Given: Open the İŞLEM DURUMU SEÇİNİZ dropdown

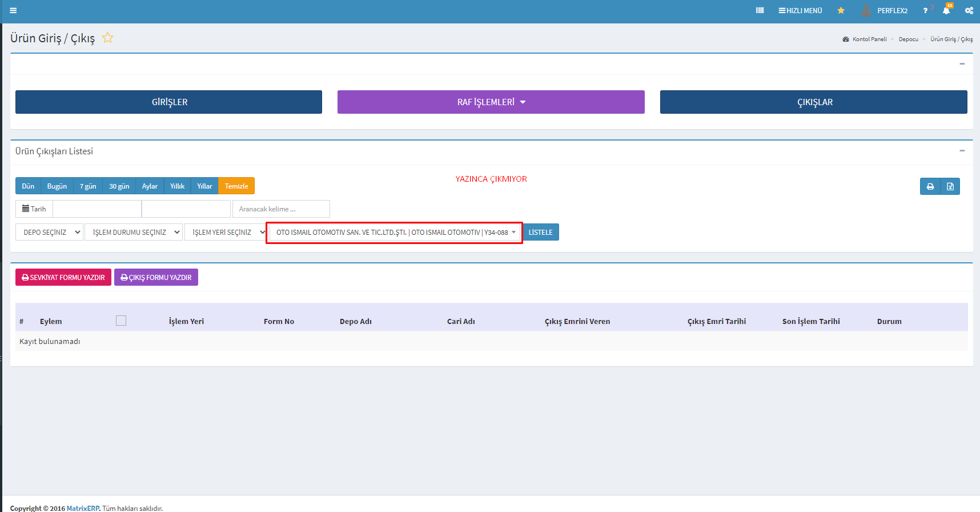Looking at the screenshot, I should 134,232.
